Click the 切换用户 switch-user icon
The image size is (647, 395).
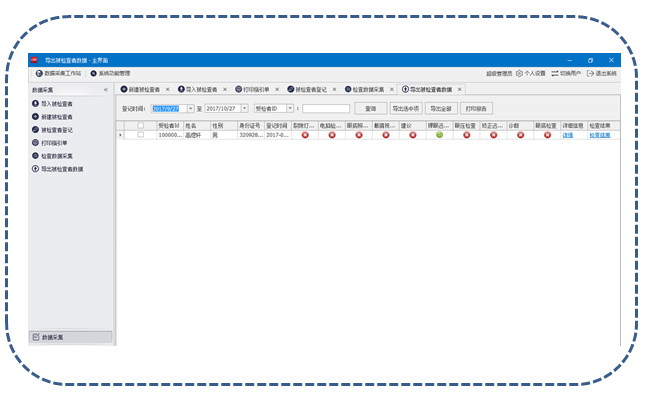555,73
